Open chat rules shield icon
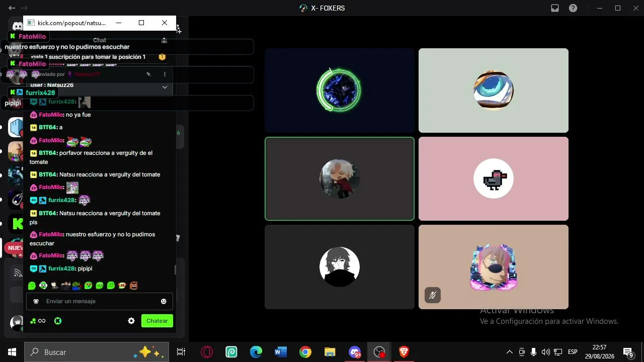This screenshot has width=644, height=362. (x=36, y=301)
